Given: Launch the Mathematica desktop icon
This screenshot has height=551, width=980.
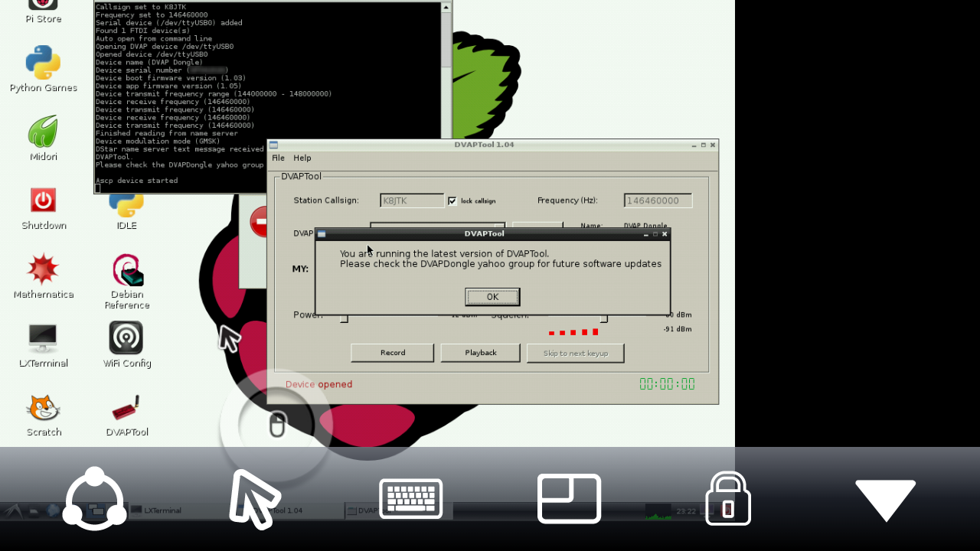Looking at the screenshot, I should point(44,276).
